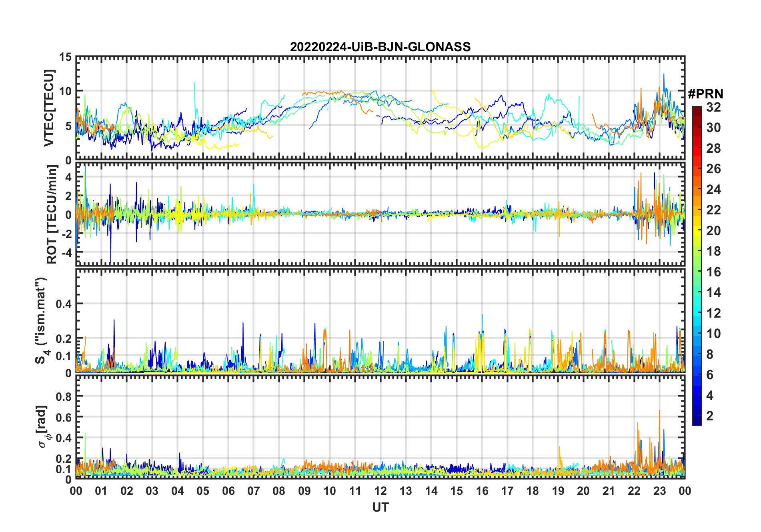The height and width of the screenshot is (532, 761).
Task: Click hour 05 on the UT axis
Action: click(x=203, y=491)
